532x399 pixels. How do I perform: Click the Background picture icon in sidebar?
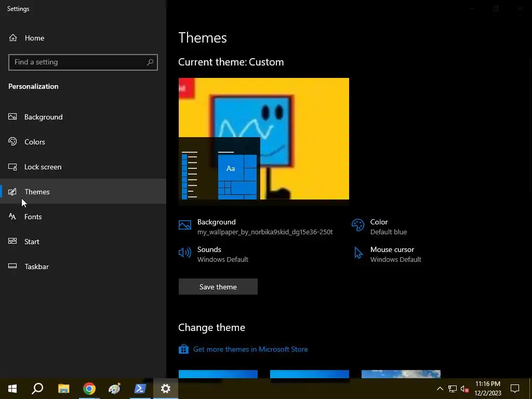pos(12,117)
